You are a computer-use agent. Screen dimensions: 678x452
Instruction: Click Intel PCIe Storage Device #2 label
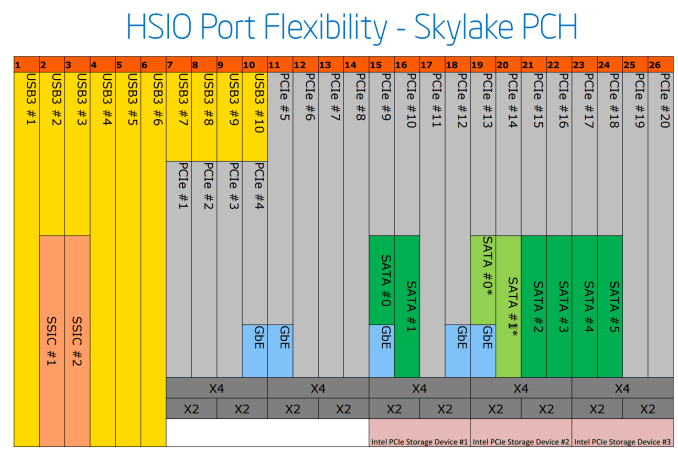point(521,442)
